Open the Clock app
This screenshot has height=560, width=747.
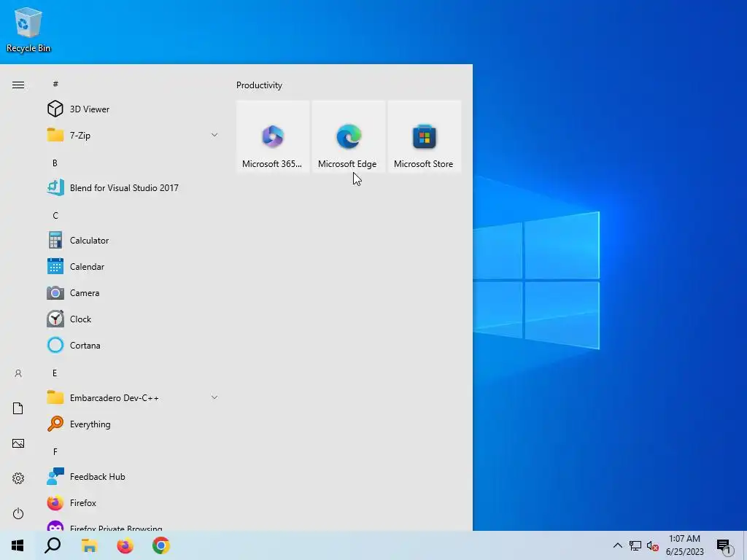pyautogui.click(x=132, y=319)
